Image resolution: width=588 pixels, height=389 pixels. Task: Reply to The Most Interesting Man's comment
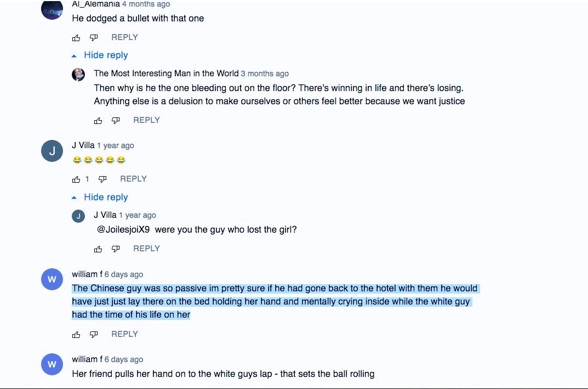(146, 120)
